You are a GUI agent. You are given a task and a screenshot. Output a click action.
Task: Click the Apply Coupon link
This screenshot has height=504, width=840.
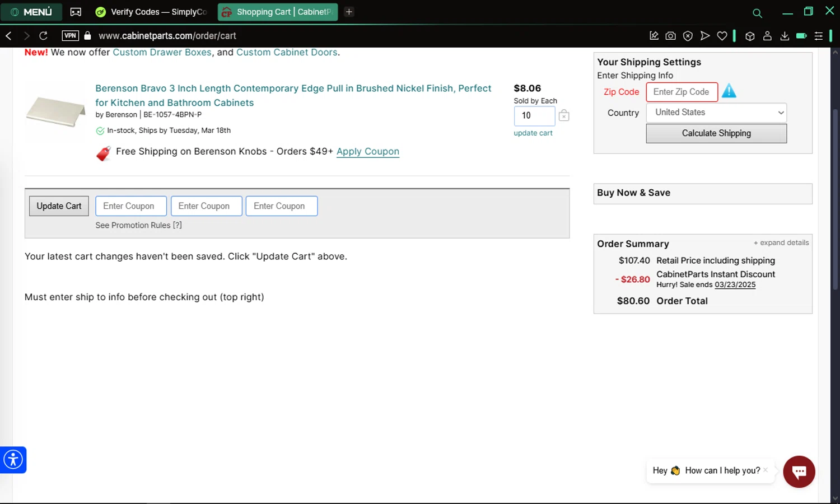tap(368, 151)
